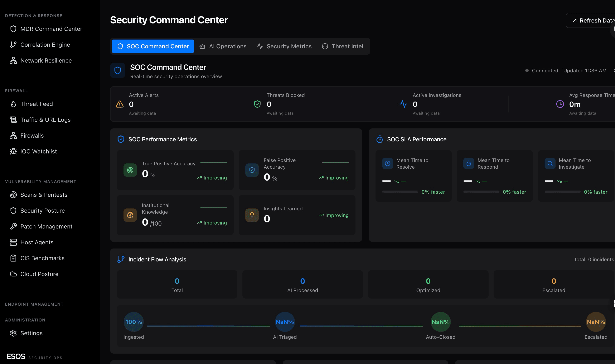Image resolution: width=615 pixels, height=364 pixels.
Task: Click the AI Processed count card
Action: tap(302, 285)
